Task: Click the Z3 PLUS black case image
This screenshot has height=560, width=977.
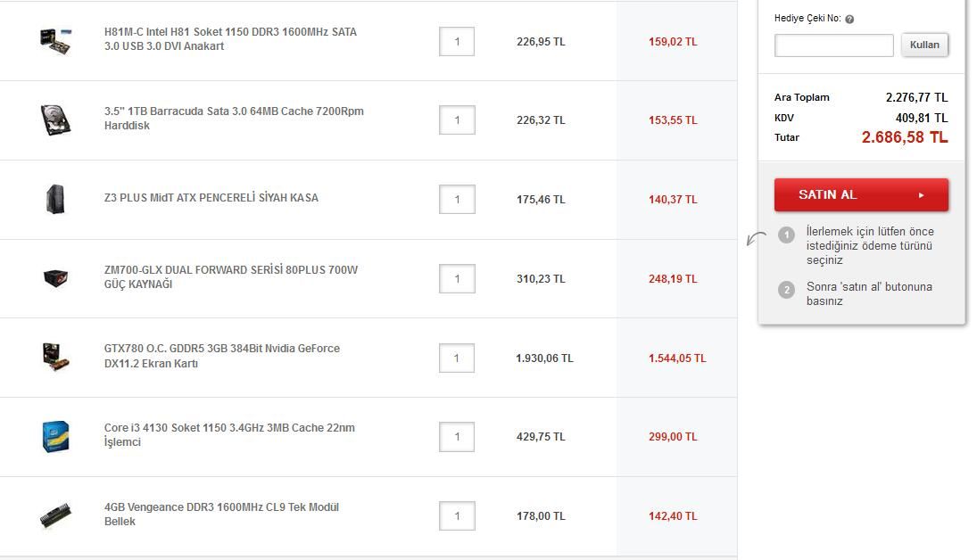Action: tap(55, 199)
